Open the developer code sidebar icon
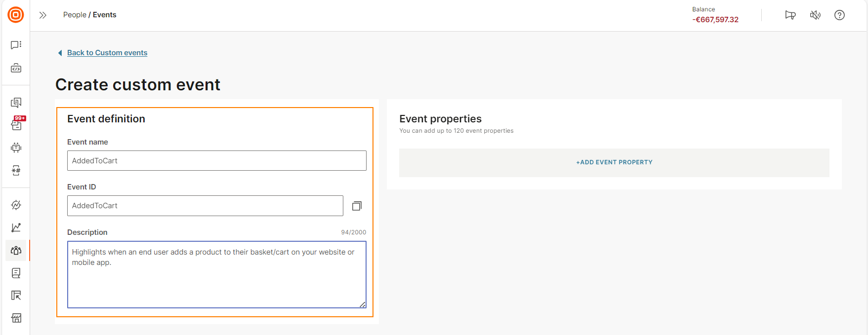The height and width of the screenshot is (335, 868). click(16, 68)
